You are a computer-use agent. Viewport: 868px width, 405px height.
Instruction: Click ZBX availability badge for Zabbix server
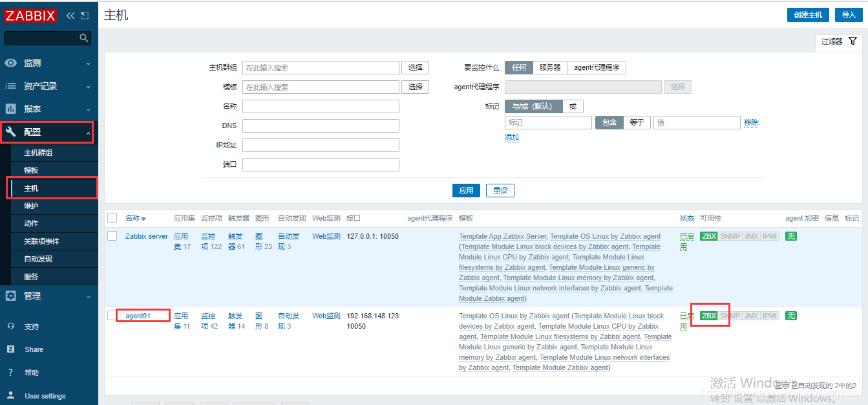tap(709, 236)
